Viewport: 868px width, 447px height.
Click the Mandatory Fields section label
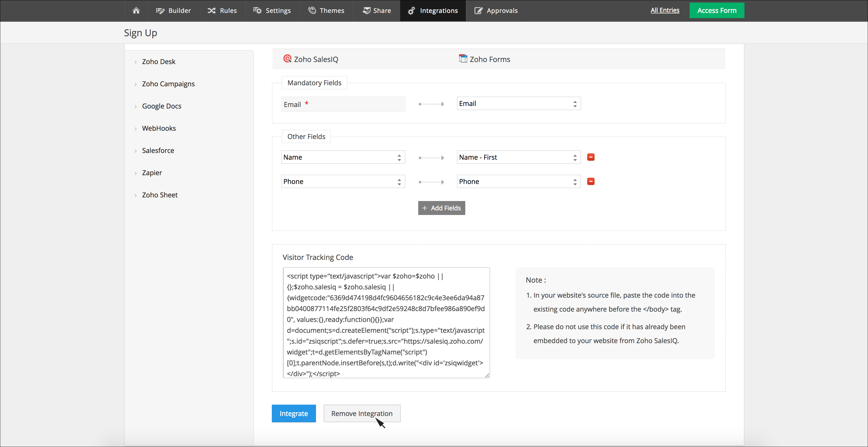[314, 83]
